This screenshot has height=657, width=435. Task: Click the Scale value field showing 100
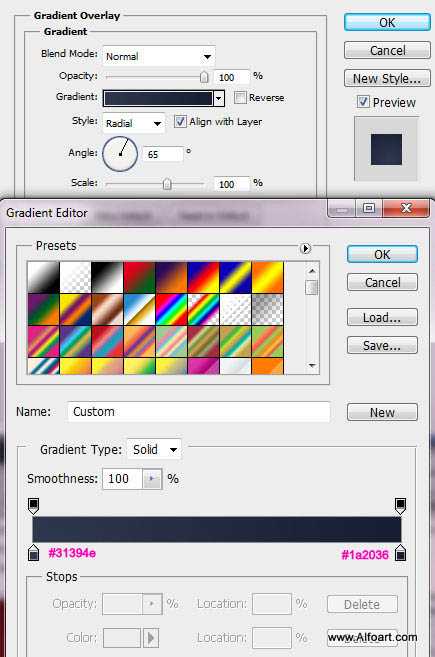(x=232, y=184)
